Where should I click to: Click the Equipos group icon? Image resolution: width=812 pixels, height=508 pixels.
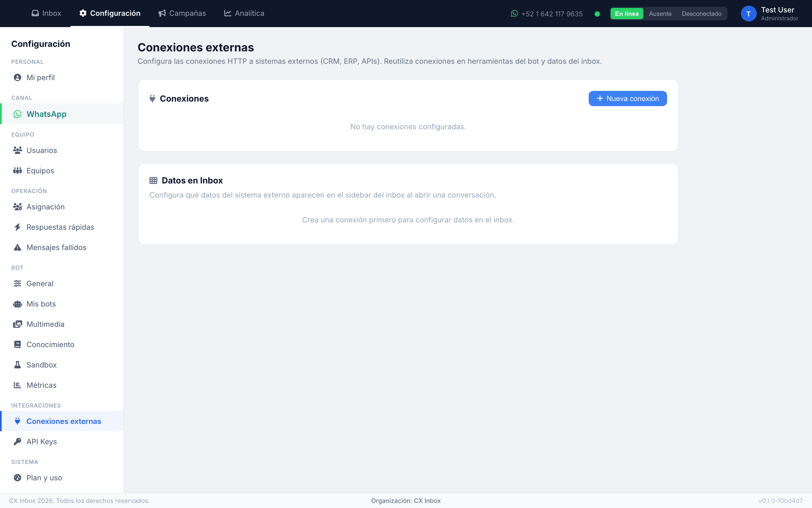pyautogui.click(x=17, y=171)
